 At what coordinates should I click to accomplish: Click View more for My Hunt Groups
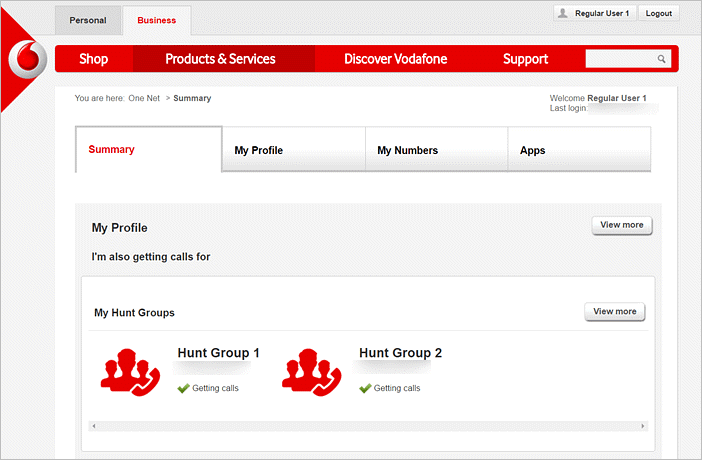pos(614,312)
